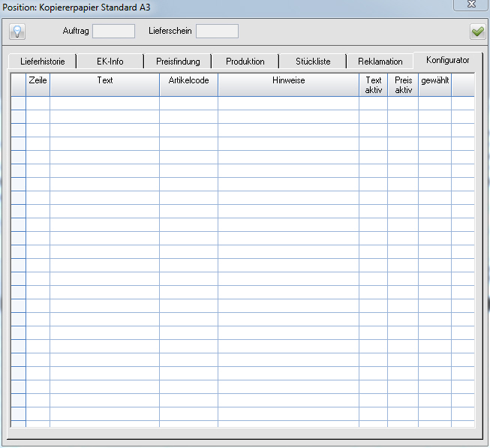Close the Position dialog window
490x448 pixels.
[470, 5]
